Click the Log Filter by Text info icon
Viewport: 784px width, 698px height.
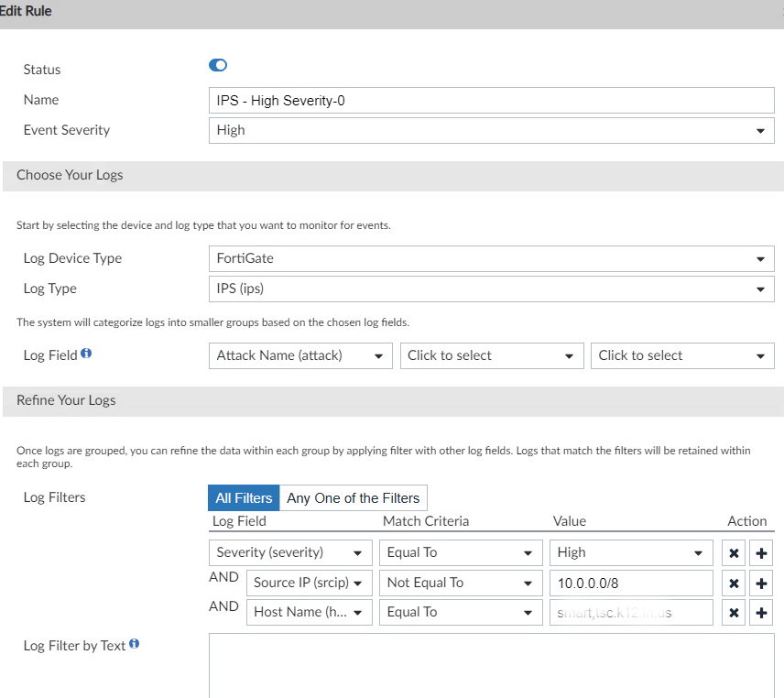pyautogui.click(x=134, y=644)
